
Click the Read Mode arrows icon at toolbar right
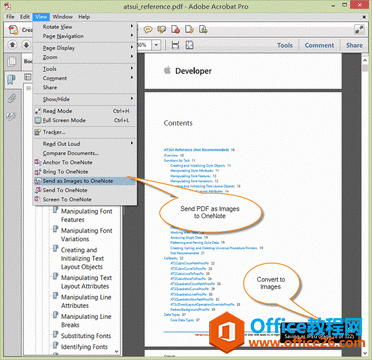click(x=359, y=30)
